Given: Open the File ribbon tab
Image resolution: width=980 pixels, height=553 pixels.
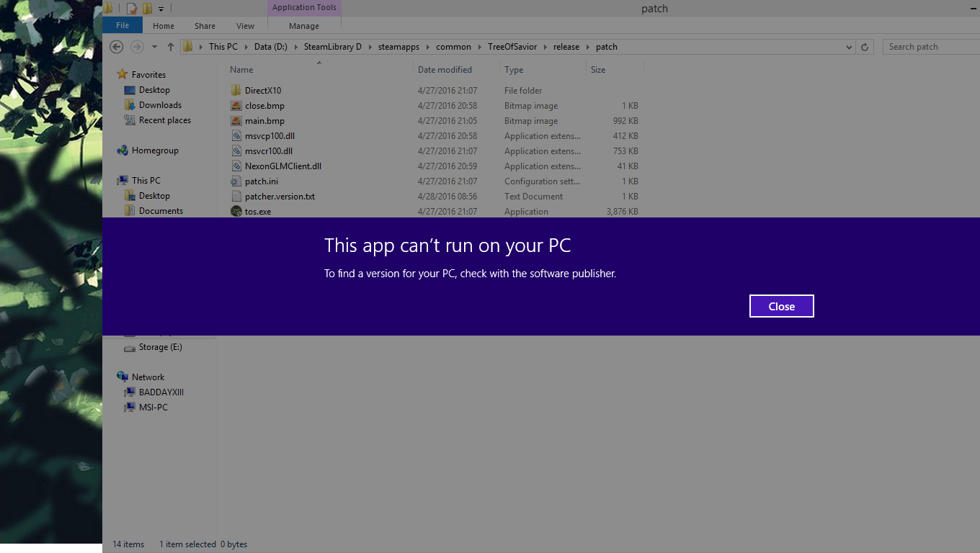Looking at the screenshot, I should (x=122, y=26).
